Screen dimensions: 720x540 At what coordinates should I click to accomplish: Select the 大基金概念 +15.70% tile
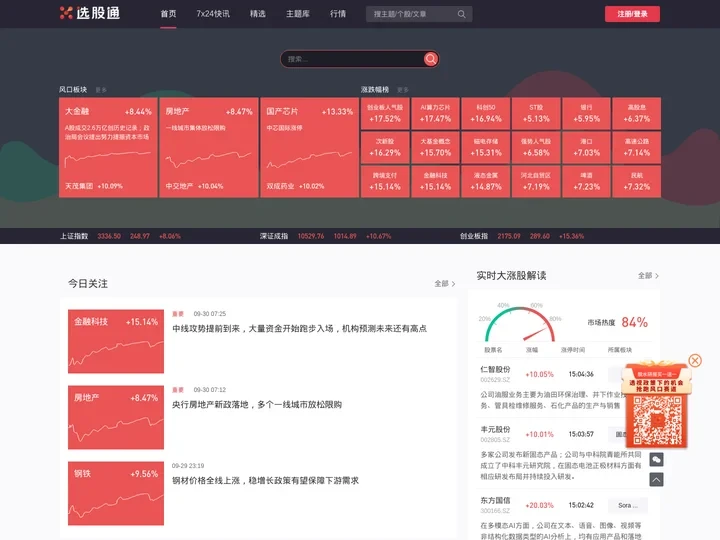click(435, 147)
